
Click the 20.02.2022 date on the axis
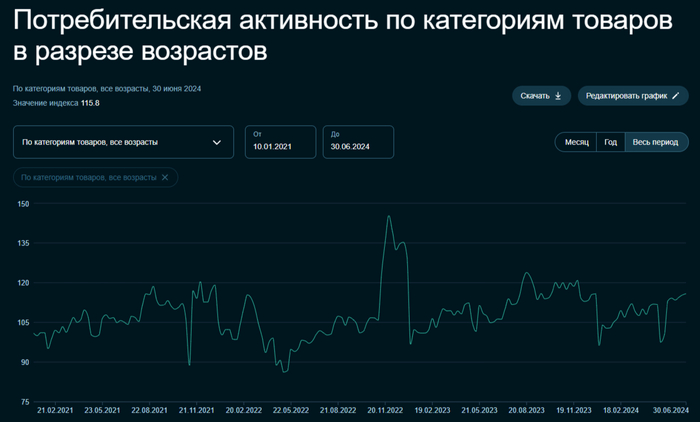[x=244, y=410]
